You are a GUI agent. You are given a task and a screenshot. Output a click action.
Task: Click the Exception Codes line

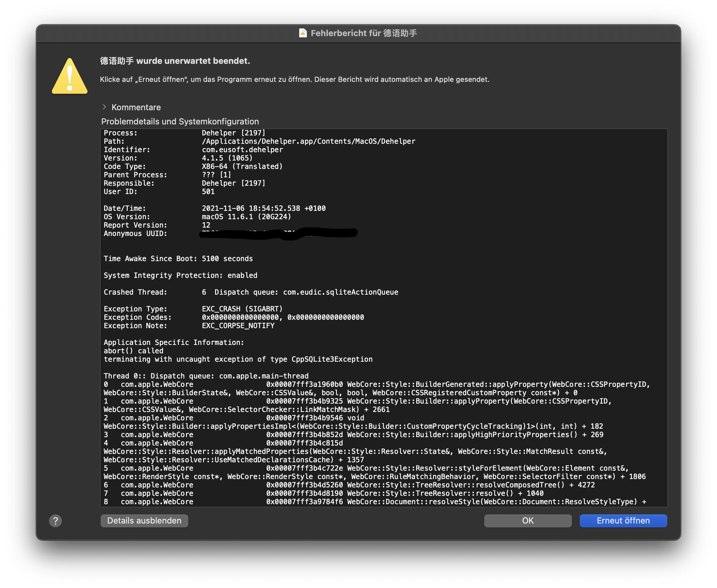pos(234,317)
